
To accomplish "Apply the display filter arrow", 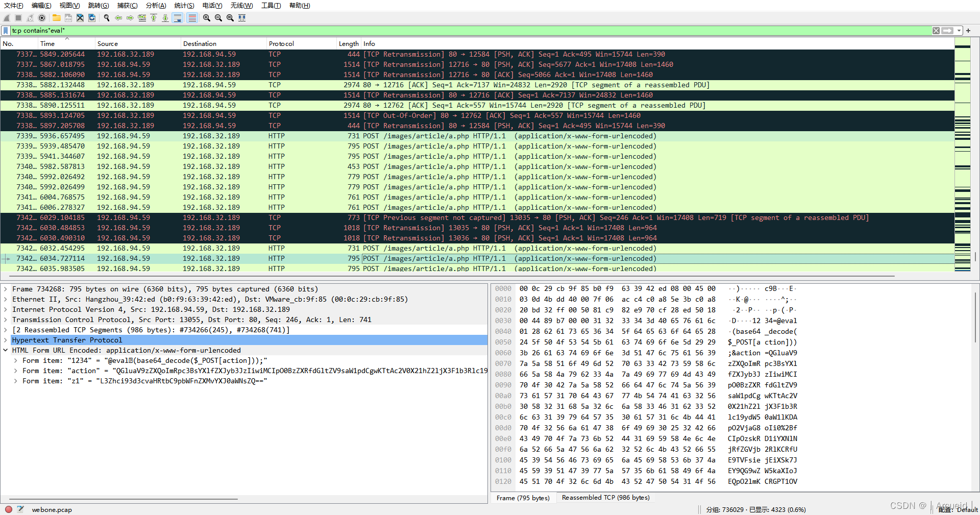I will [947, 31].
